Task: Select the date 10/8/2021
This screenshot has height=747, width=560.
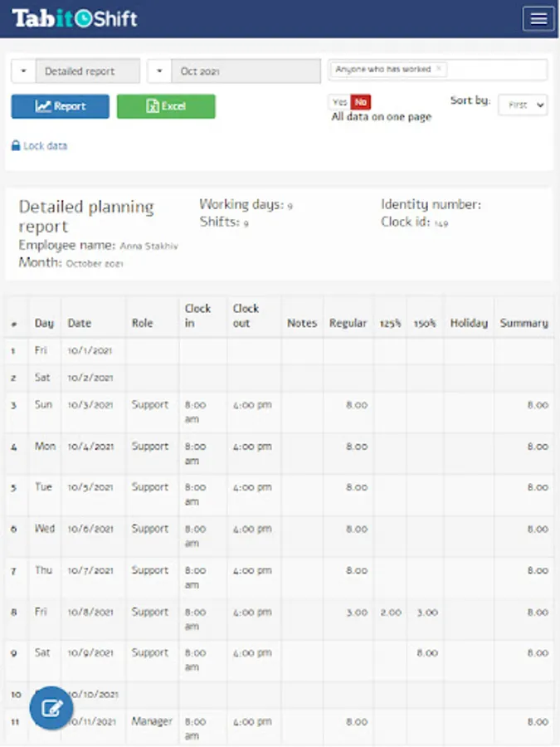Action: [90, 613]
